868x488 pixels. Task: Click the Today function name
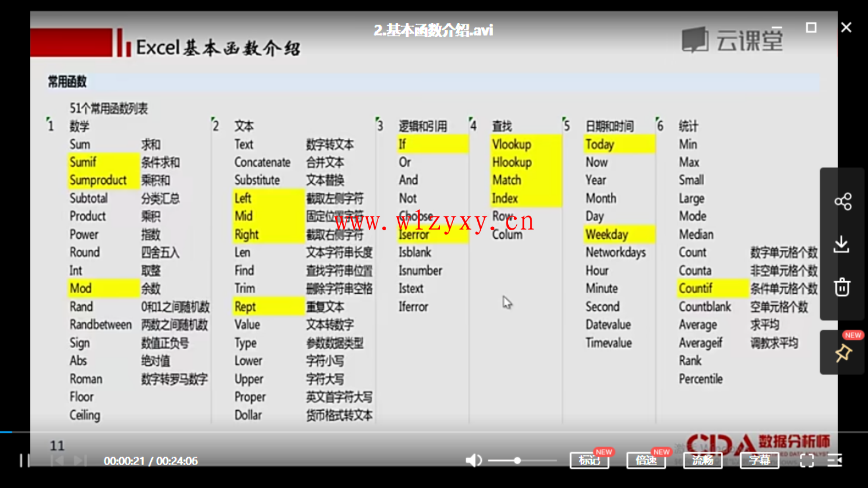coord(599,145)
